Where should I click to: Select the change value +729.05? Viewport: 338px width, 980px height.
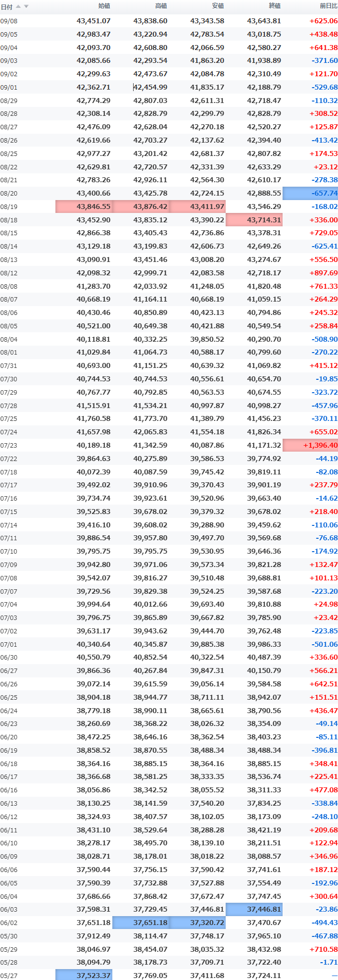(323, 233)
